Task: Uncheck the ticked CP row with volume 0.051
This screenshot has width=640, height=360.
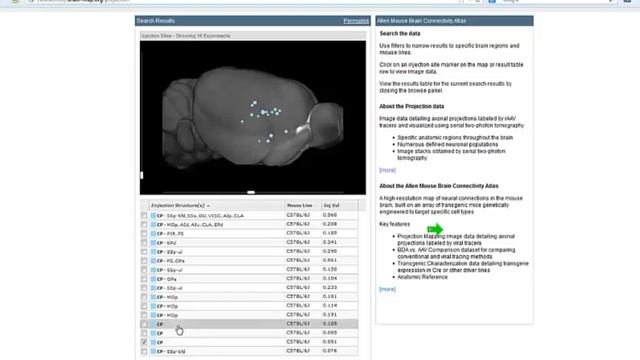Action: pos(144,342)
